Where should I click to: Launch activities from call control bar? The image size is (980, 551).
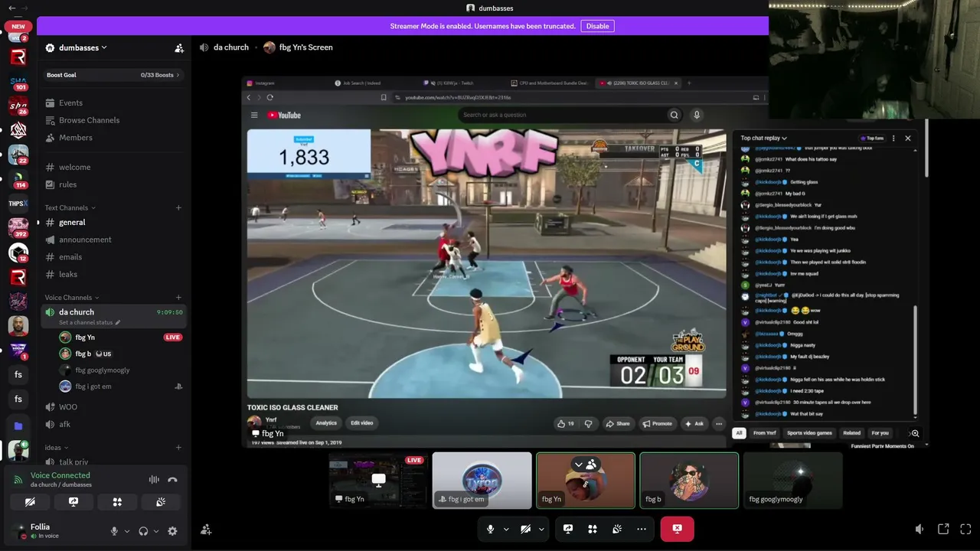point(593,529)
